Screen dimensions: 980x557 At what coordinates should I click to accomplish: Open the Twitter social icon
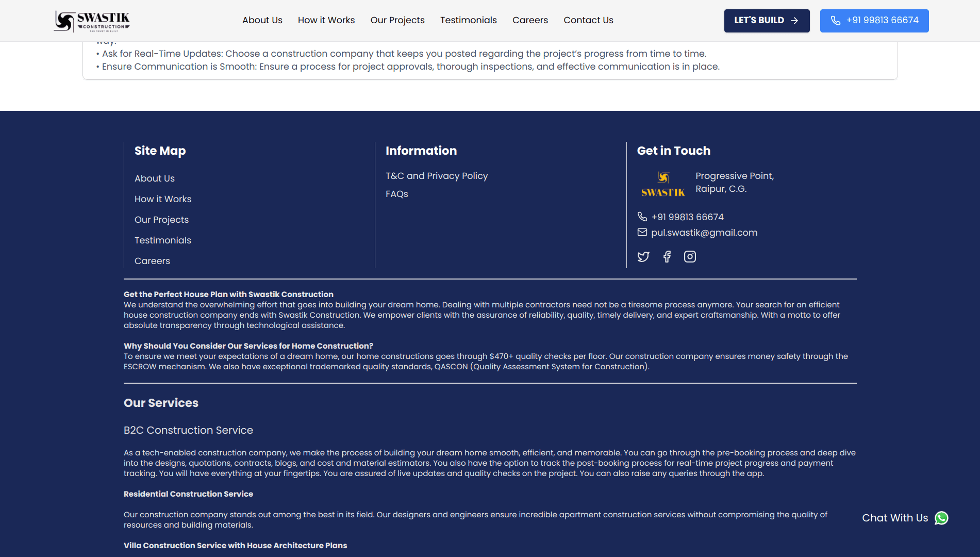pyautogui.click(x=643, y=257)
